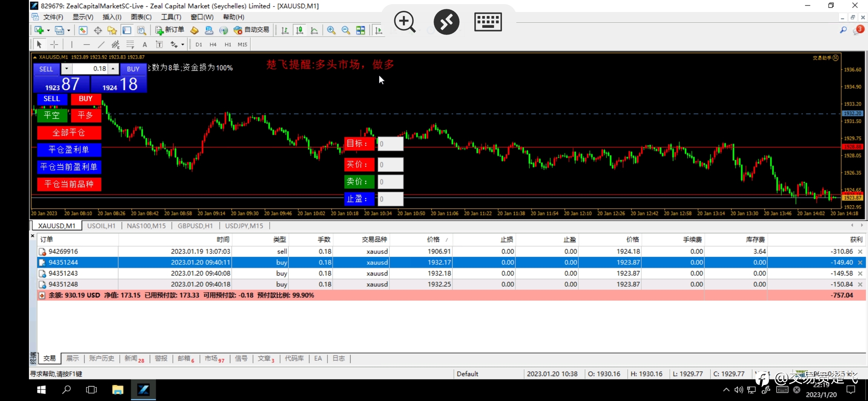
Task: Switch to M15 timeframe
Action: [x=242, y=45]
